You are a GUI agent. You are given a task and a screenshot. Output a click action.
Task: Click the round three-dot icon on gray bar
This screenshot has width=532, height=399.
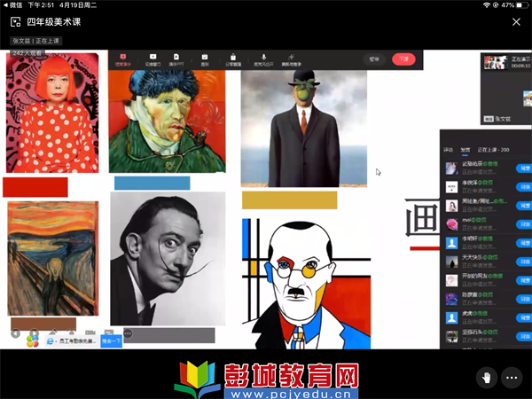click(x=128, y=333)
